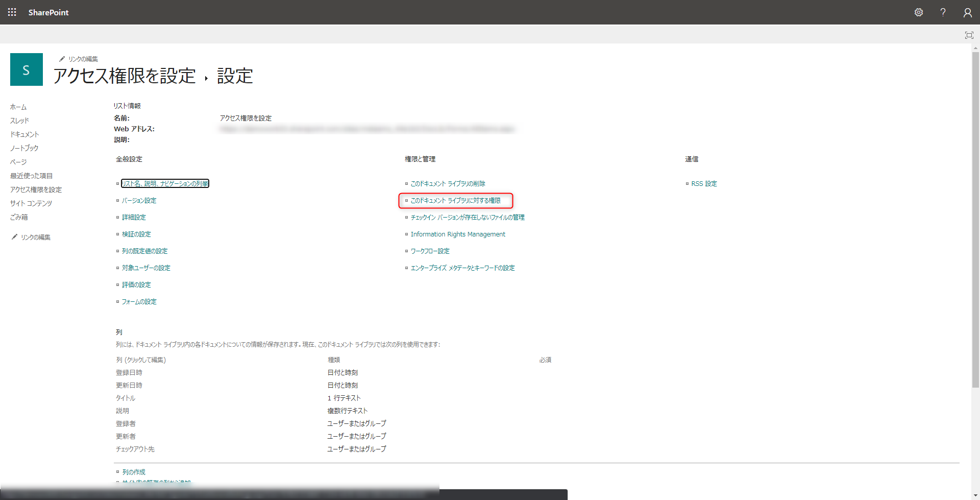Viewport: 980px width, 500px height.
Task: Edit the タイトル column
Action: pos(126,398)
